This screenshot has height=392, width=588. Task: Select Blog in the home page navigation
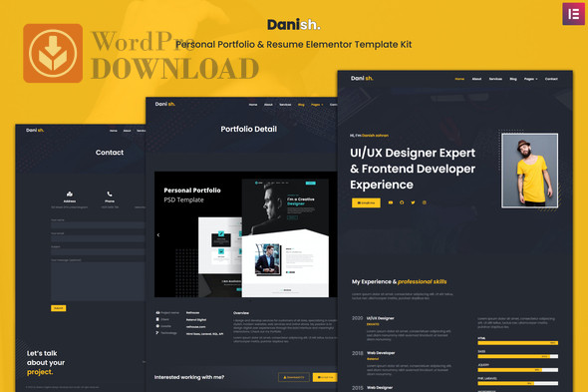pyautogui.click(x=513, y=79)
